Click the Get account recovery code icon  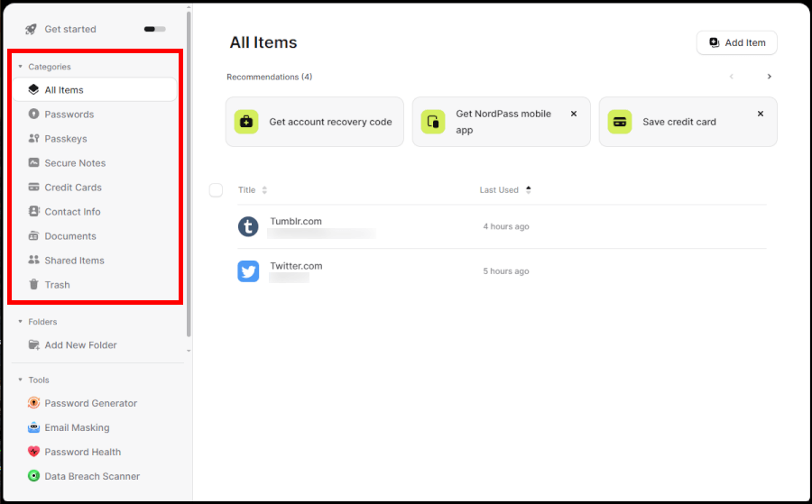point(246,122)
